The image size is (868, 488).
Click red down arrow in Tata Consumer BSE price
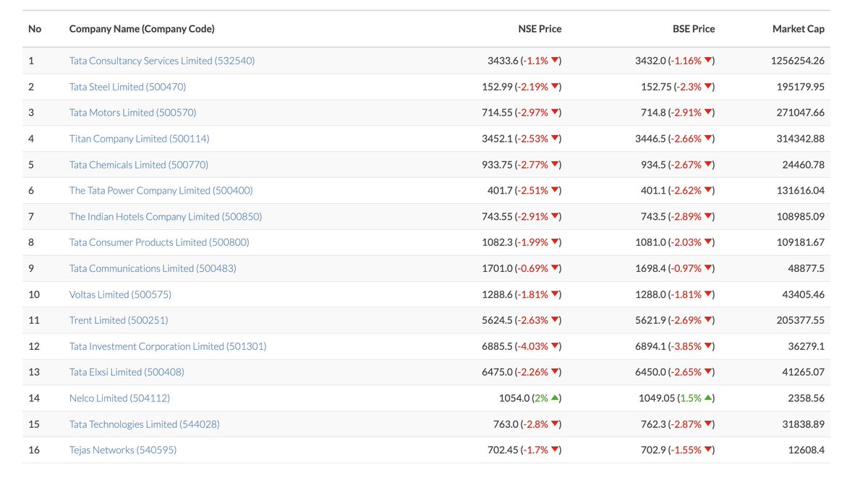click(708, 242)
